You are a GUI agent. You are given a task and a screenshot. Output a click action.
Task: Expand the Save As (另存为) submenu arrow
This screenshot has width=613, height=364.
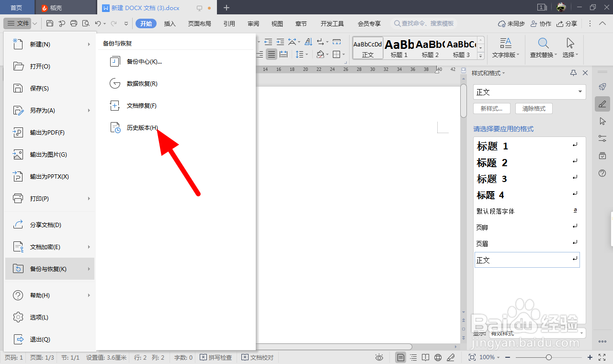pyautogui.click(x=89, y=111)
